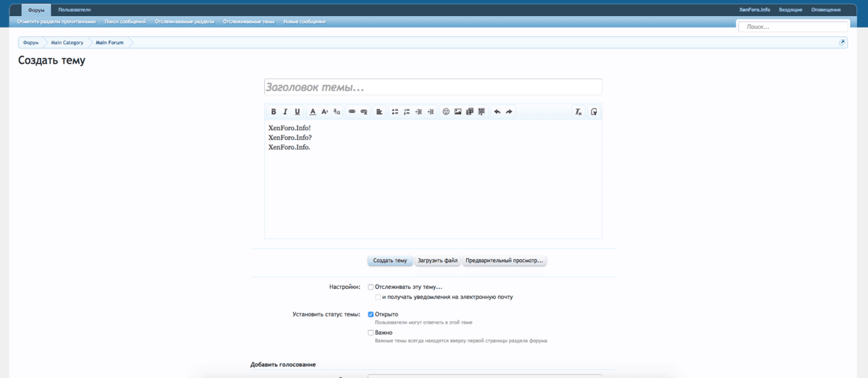Toggle italic formatting in the editor
Screen dimensions: 868x378
pyautogui.click(x=286, y=112)
